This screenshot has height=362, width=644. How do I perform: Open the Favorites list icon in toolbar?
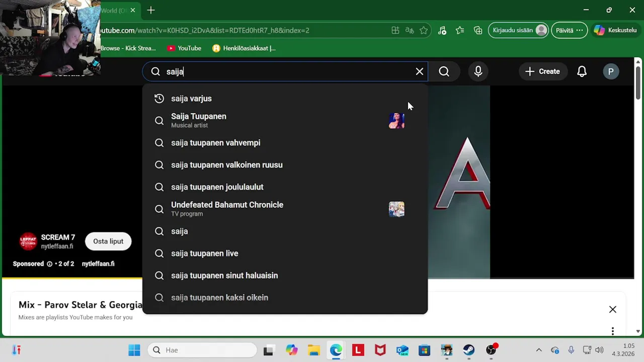tap(460, 30)
